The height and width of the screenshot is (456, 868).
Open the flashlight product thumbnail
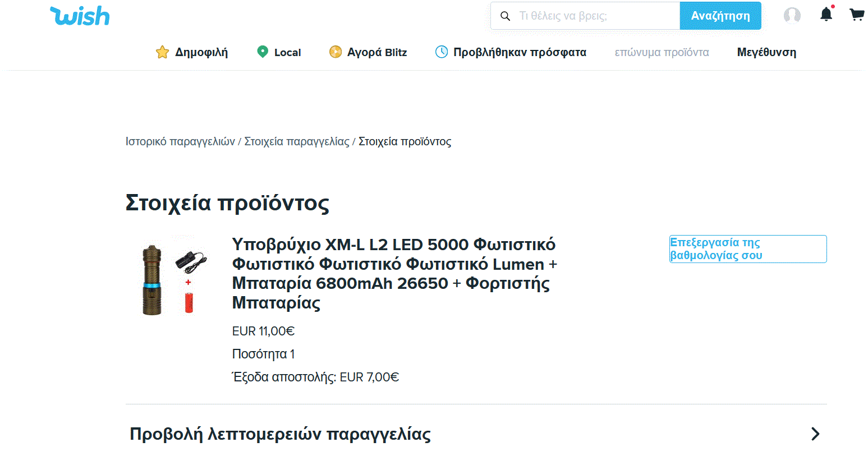[x=174, y=277]
